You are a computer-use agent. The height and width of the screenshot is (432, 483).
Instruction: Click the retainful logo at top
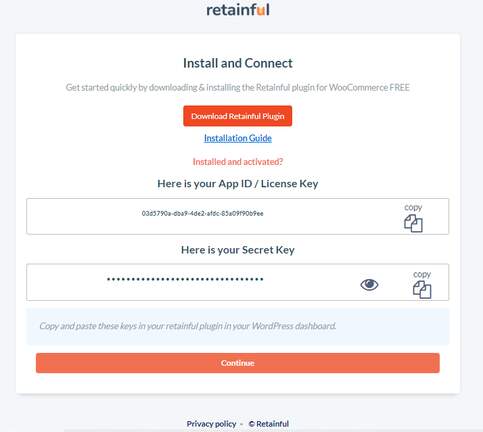pos(238,10)
